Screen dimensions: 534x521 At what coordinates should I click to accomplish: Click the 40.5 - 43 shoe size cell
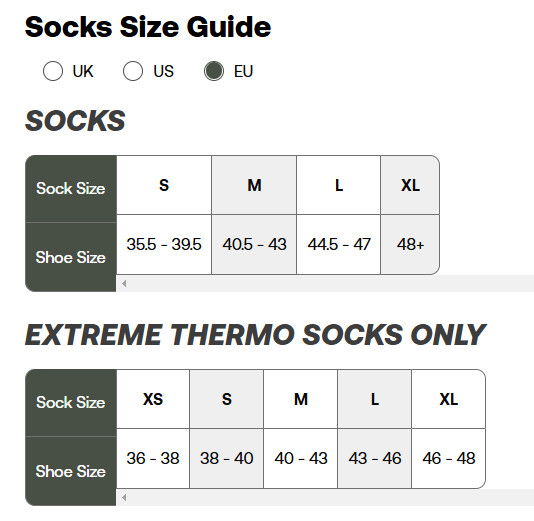tap(254, 244)
